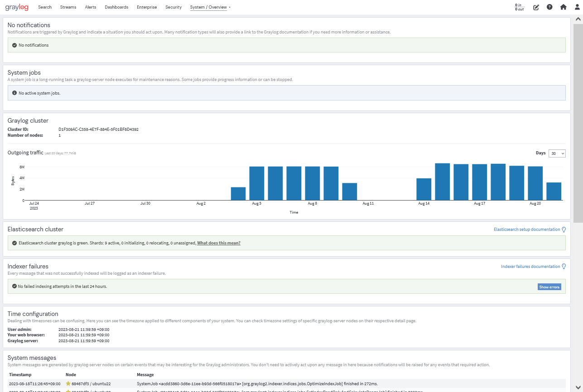The width and height of the screenshot is (583, 392).
Task: Open Indexer failures documentation link
Action: (530, 267)
